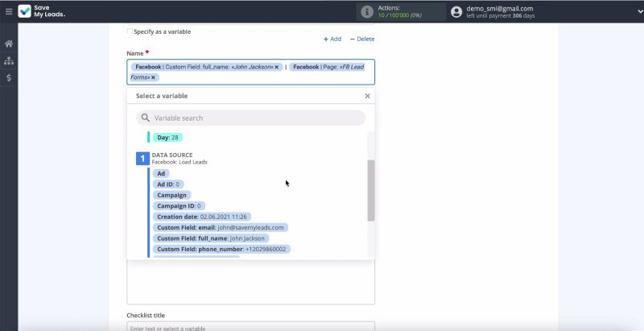The height and width of the screenshot is (331, 644).
Task: Click the Actions info icon
Action: [367, 11]
